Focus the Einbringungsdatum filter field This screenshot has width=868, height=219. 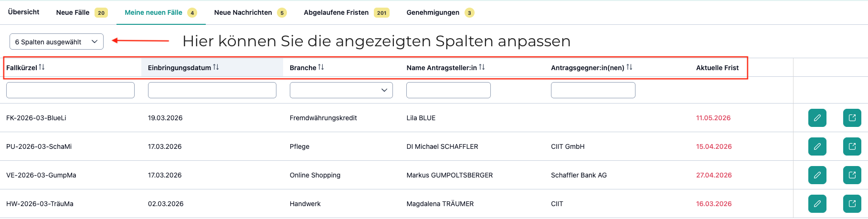pos(212,90)
